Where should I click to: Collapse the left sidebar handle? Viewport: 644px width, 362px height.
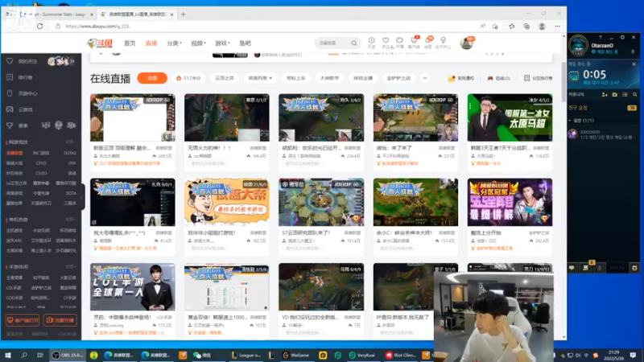pyautogui.click(x=83, y=197)
